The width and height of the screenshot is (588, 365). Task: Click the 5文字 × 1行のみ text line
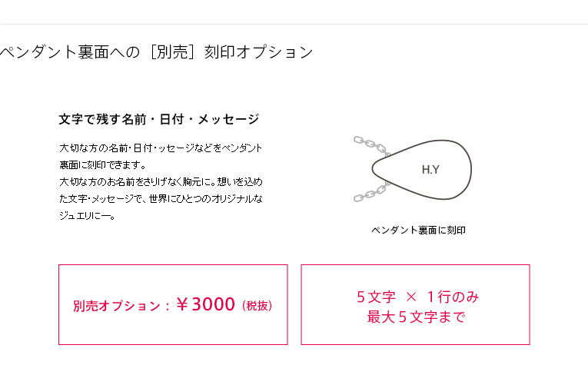click(x=418, y=297)
